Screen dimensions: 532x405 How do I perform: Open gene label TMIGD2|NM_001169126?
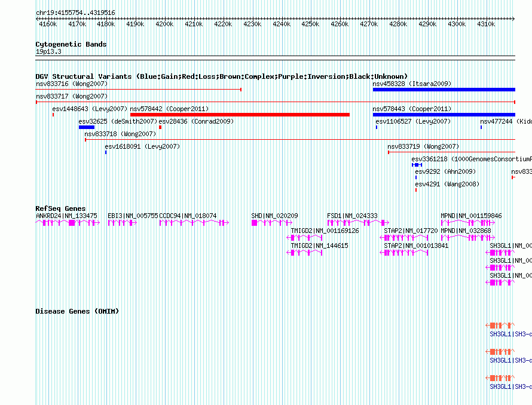[x=325, y=231]
